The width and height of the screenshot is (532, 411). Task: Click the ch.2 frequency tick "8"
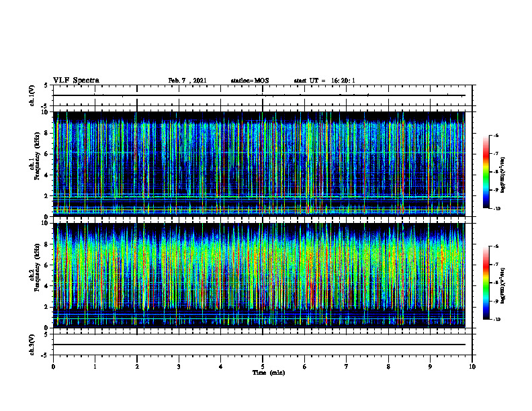(x=47, y=244)
